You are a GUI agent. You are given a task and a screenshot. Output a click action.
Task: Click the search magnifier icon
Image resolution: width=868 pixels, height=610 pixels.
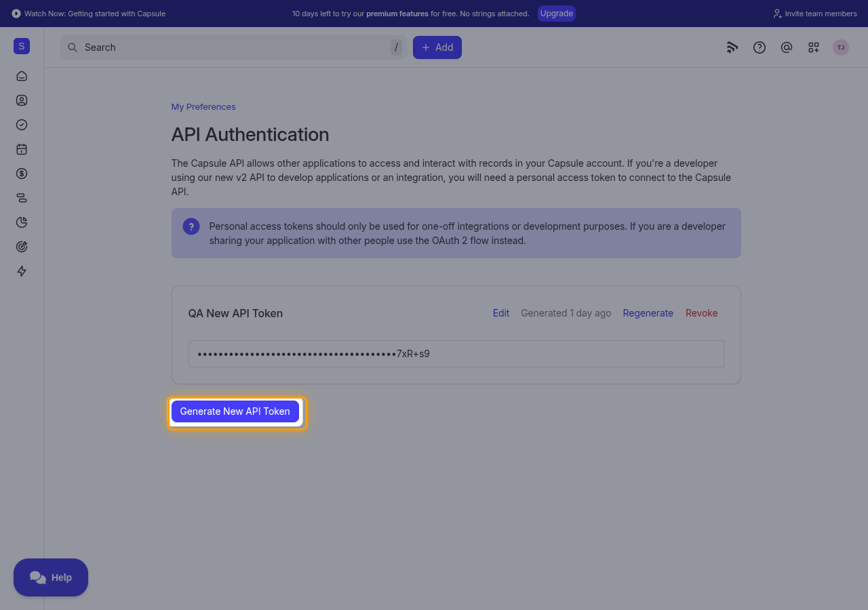73,47
